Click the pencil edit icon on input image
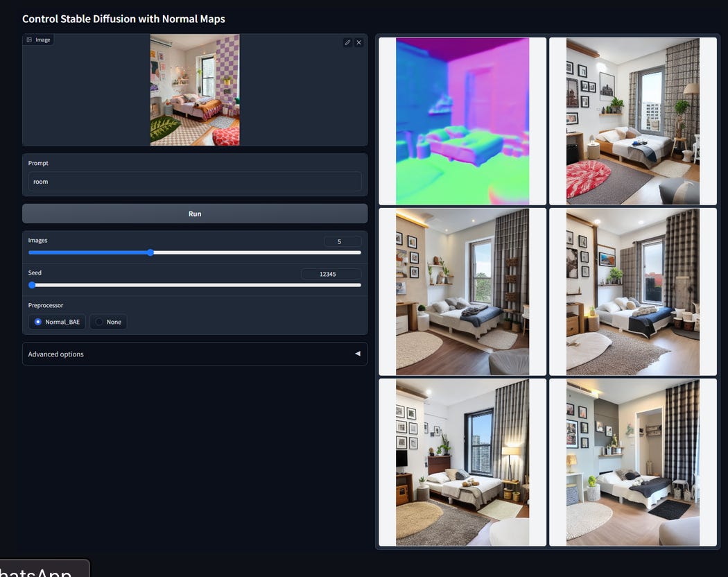 coord(347,42)
